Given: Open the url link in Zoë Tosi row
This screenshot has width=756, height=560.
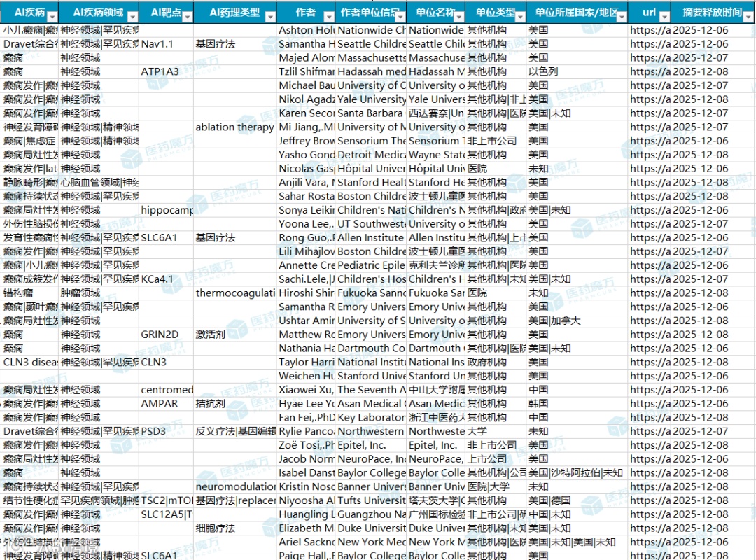Looking at the screenshot, I should 650,445.
